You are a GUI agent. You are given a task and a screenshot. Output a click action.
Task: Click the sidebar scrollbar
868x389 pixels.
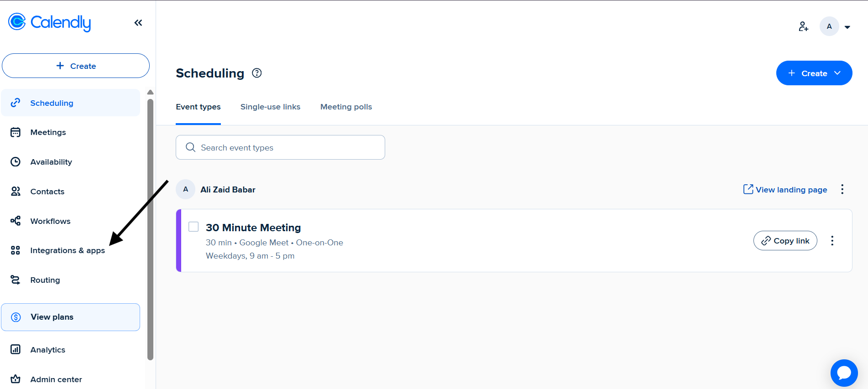(x=150, y=228)
